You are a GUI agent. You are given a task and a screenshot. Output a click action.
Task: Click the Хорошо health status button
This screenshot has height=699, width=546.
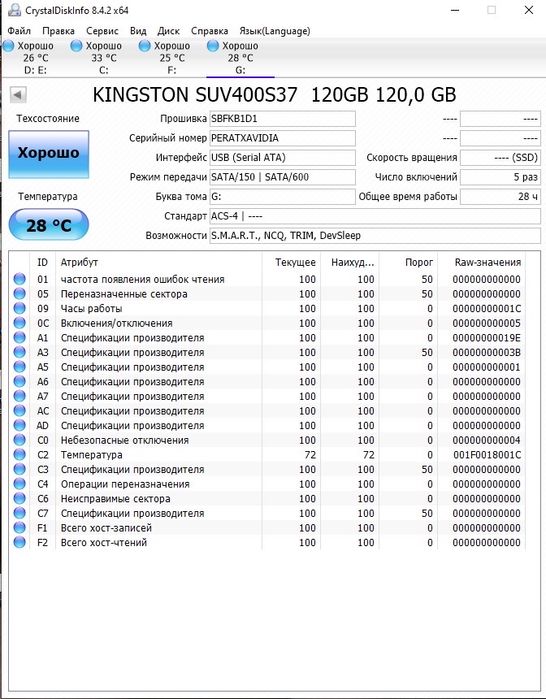click(x=49, y=154)
